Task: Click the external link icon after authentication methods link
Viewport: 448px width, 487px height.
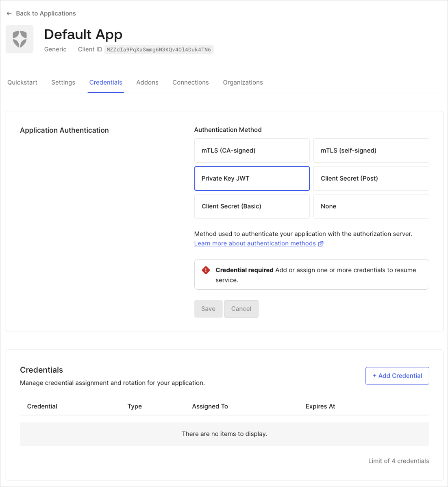Action: click(321, 243)
